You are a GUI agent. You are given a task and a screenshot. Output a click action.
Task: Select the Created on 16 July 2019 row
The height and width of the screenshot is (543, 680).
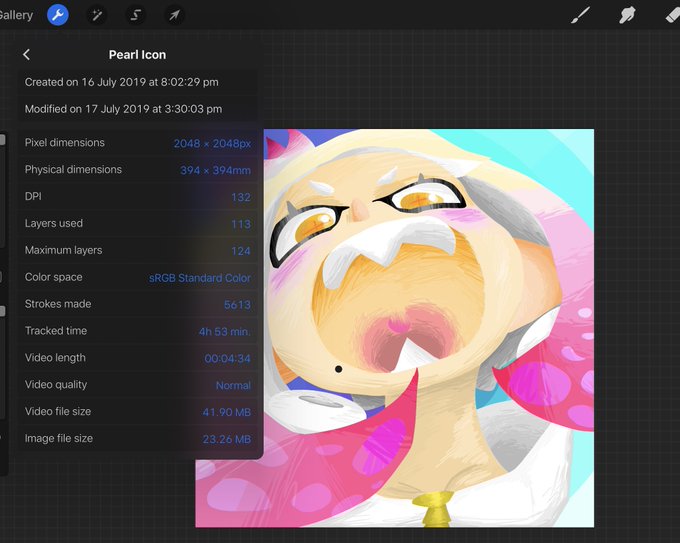click(x=137, y=82)
